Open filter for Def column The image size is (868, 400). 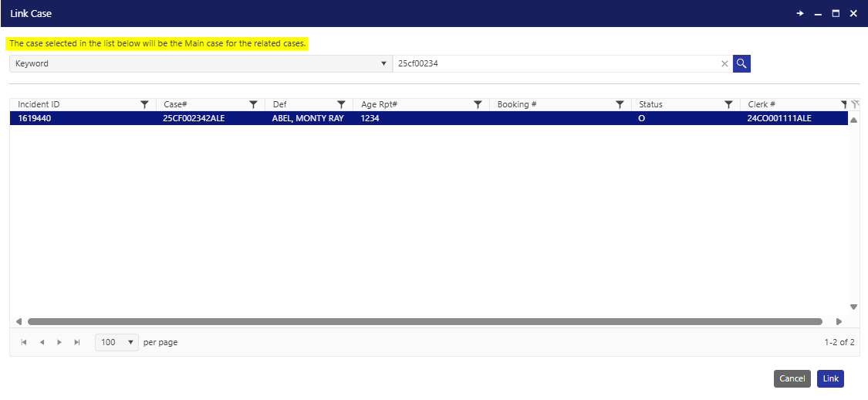coord(341,104)
